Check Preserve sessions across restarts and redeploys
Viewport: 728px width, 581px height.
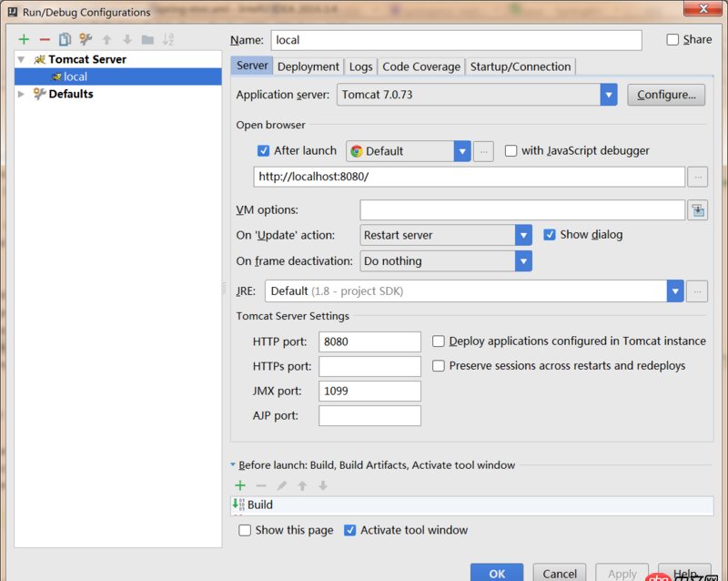tap(439, 365)
